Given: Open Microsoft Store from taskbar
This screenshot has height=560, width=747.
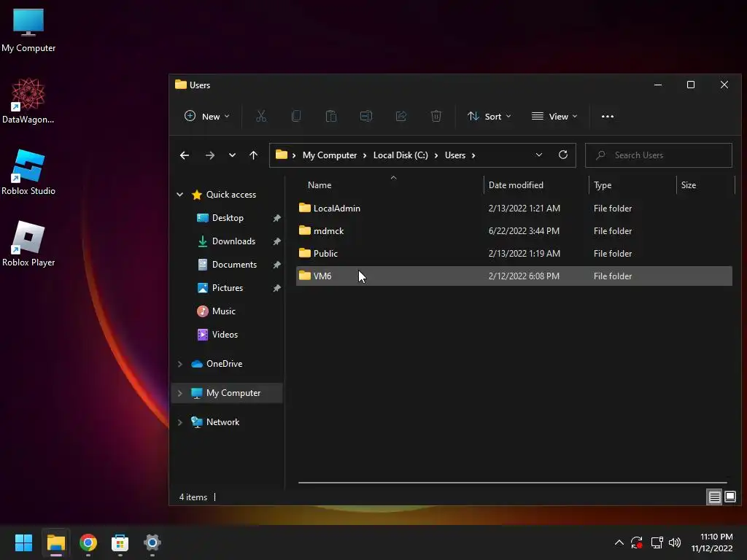Looking at the screenshot, I should click(120, 542).
